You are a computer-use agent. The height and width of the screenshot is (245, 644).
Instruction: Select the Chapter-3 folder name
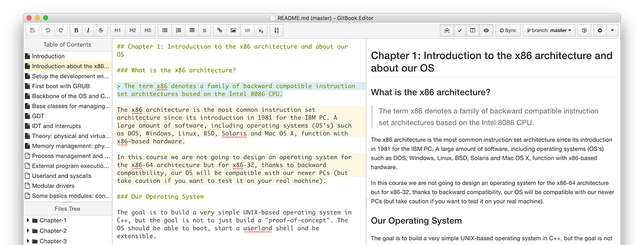pyautogui.click(x=53, y=241)
